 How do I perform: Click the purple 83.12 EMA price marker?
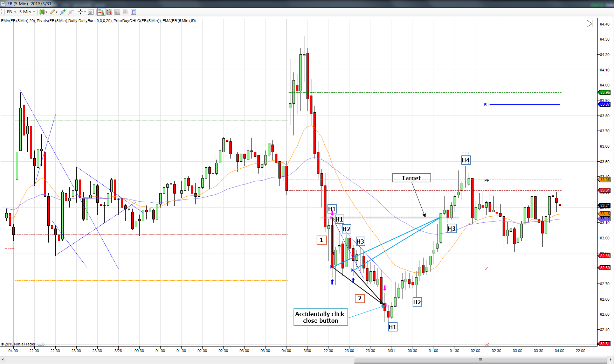click(605, 219)
